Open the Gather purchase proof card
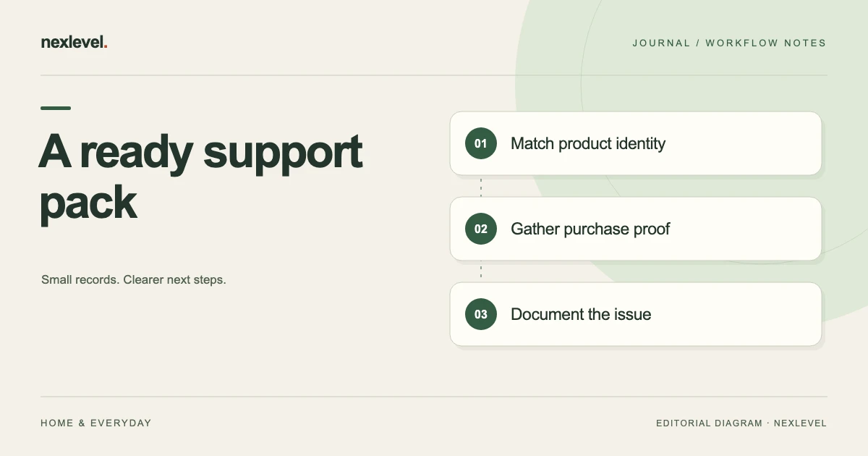 click(x=636, y=229)
